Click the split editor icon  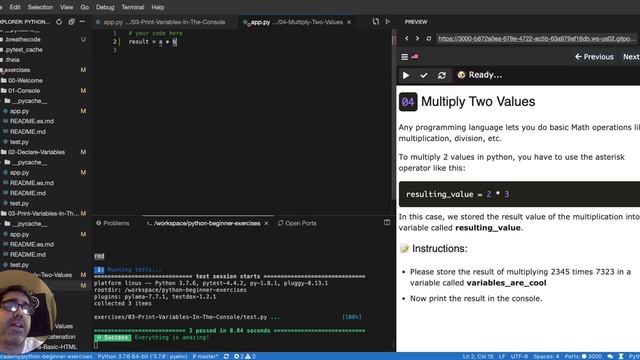pos(376,22)
